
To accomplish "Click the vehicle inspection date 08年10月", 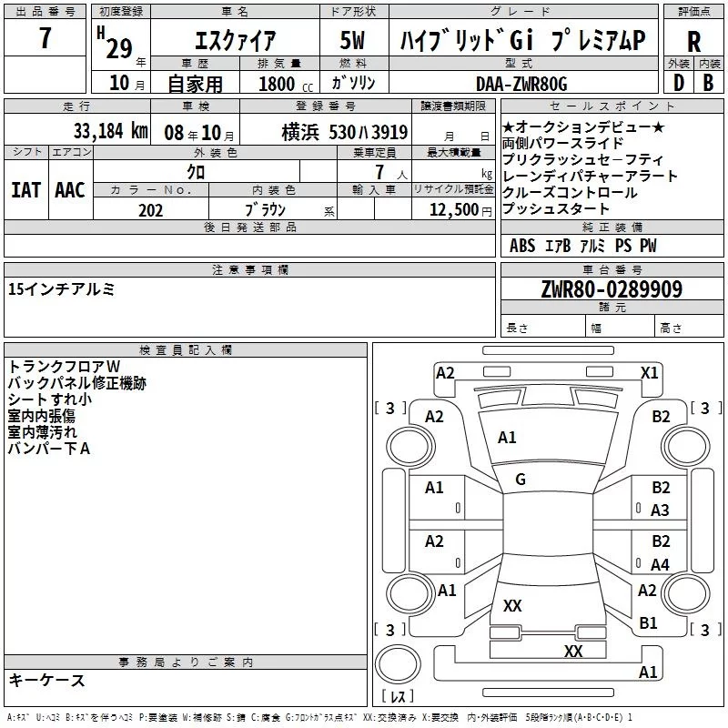I will (199, 133).
